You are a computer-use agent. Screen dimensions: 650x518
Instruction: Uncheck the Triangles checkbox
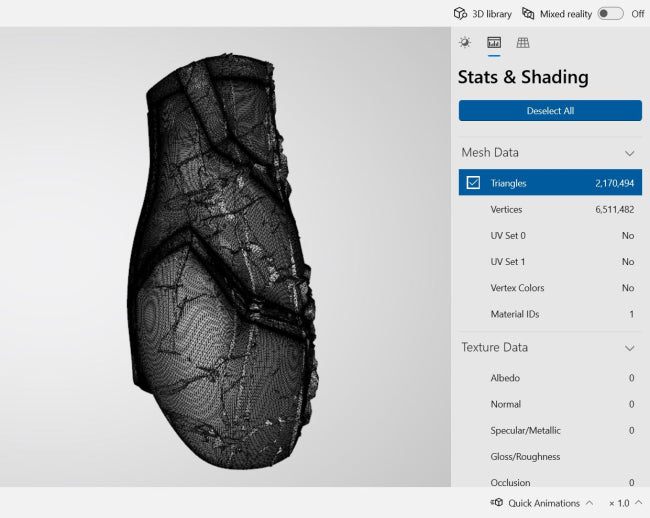pos(473,182)
